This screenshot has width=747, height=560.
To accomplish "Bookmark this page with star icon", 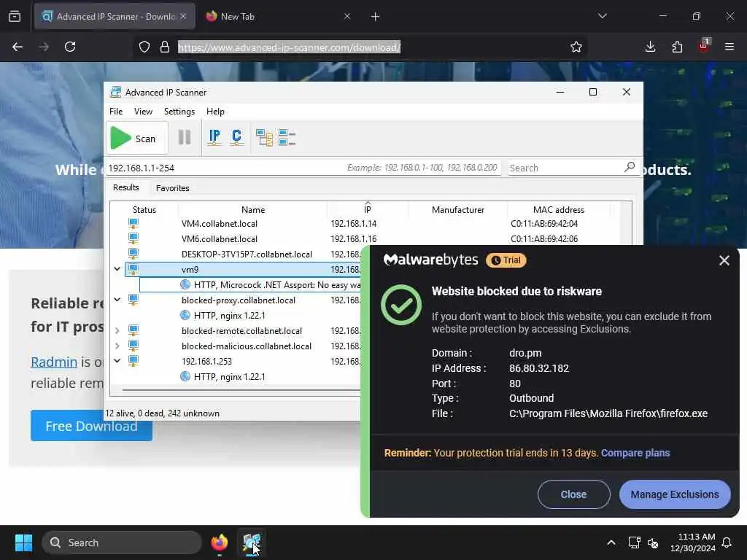I will coord(576,47).
